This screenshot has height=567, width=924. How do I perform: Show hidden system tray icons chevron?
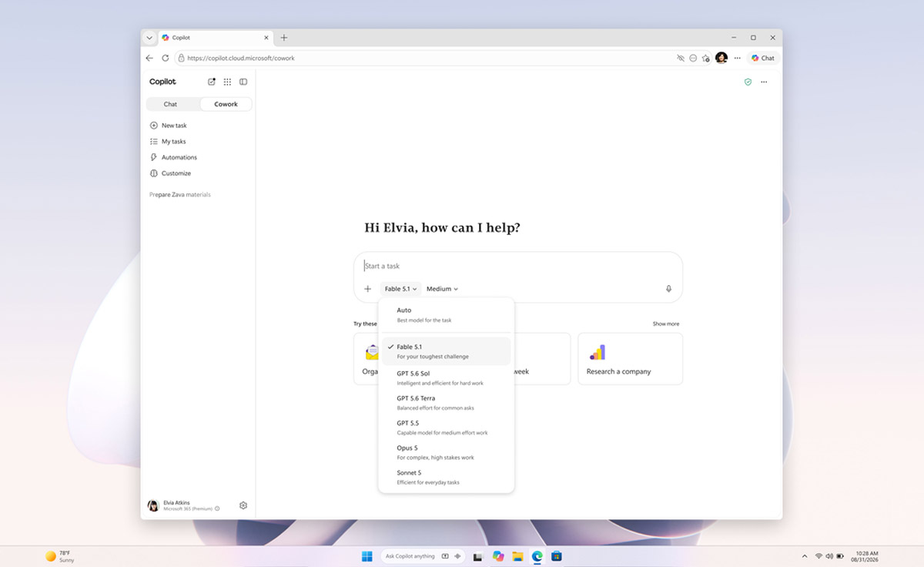805,556
